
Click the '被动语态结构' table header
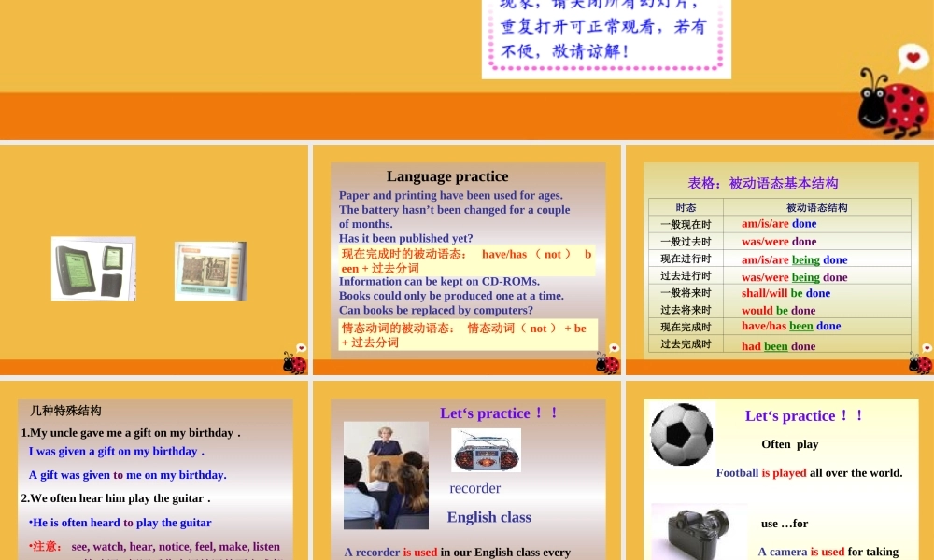[x=816, y=207]
